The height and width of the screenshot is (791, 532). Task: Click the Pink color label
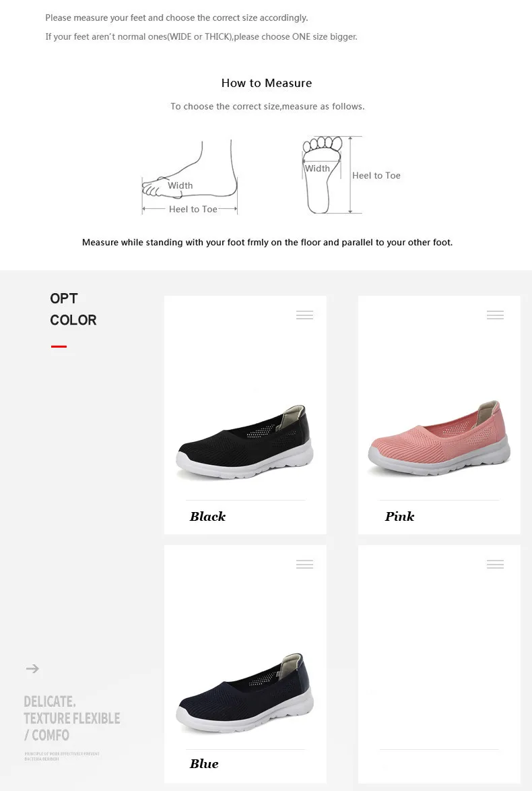click(399, 517)
